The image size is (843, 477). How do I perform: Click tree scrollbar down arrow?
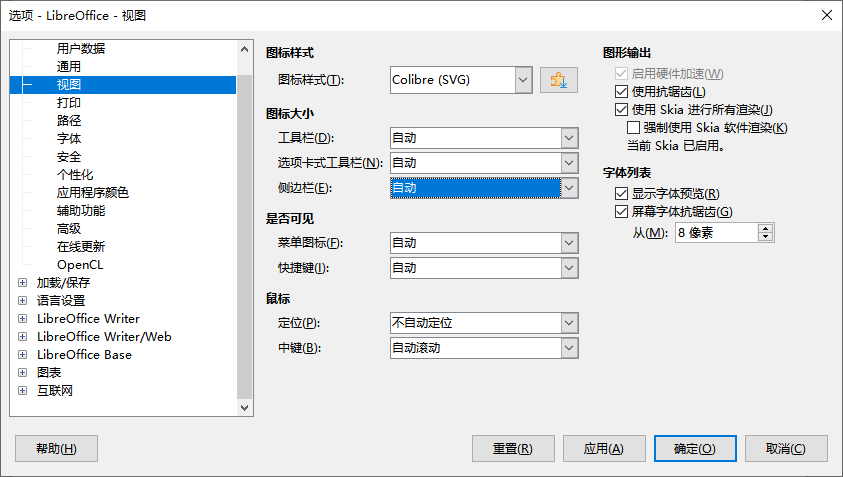tap(245, 408)
